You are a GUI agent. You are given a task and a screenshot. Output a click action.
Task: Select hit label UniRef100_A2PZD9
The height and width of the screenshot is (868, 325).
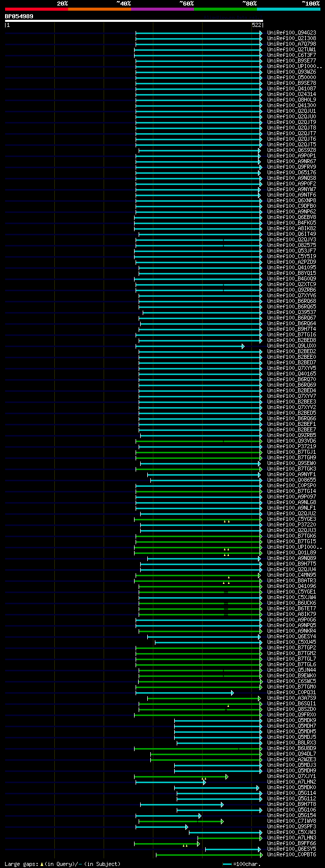(x=291, y=262)
